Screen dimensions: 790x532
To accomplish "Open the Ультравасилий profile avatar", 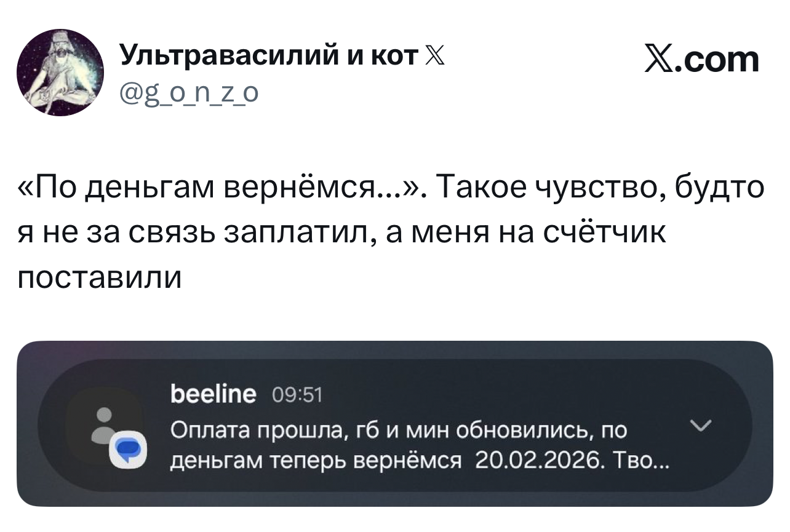I will coord(60,73).
